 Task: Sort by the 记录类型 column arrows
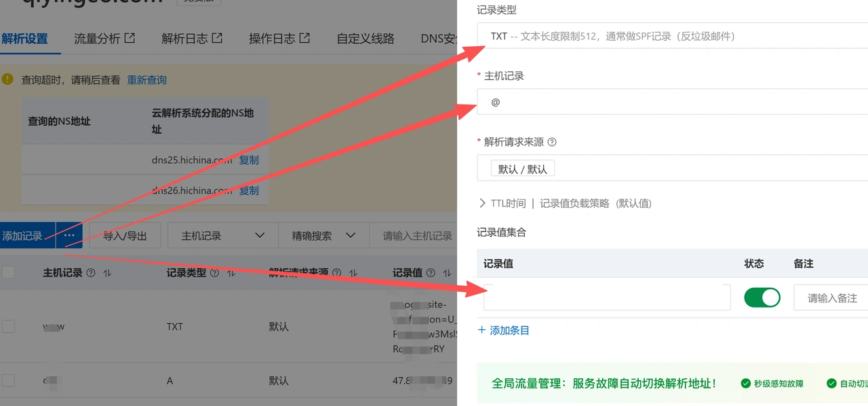(231, 273)
